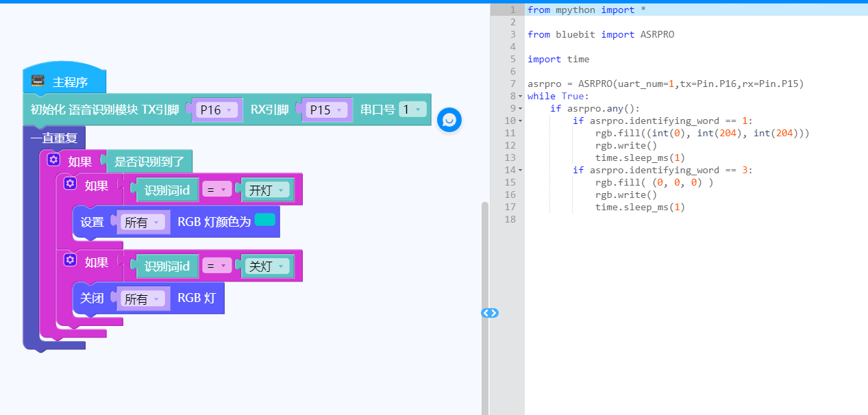The width and height of the screenshot is (868, 415).
Task: Open the 串口号 dropdown showing 1
Action: (412, 110)
